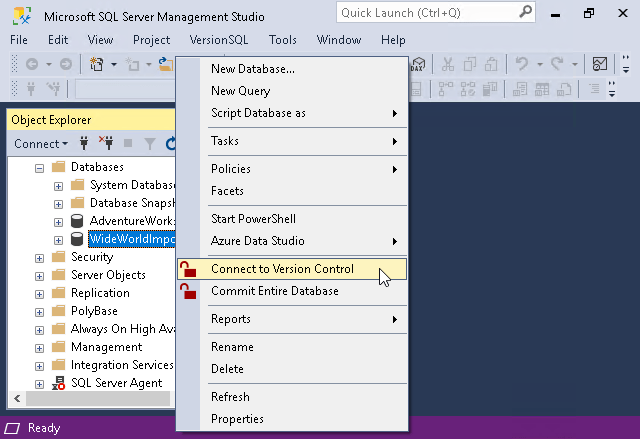Click the Paste toolbar icon

(491, 64)
